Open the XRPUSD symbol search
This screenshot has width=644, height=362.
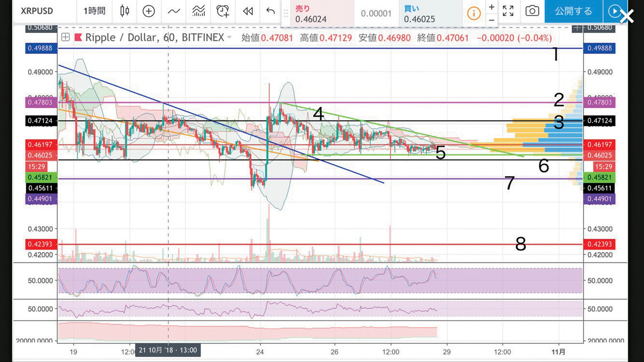tap(37, 11)
